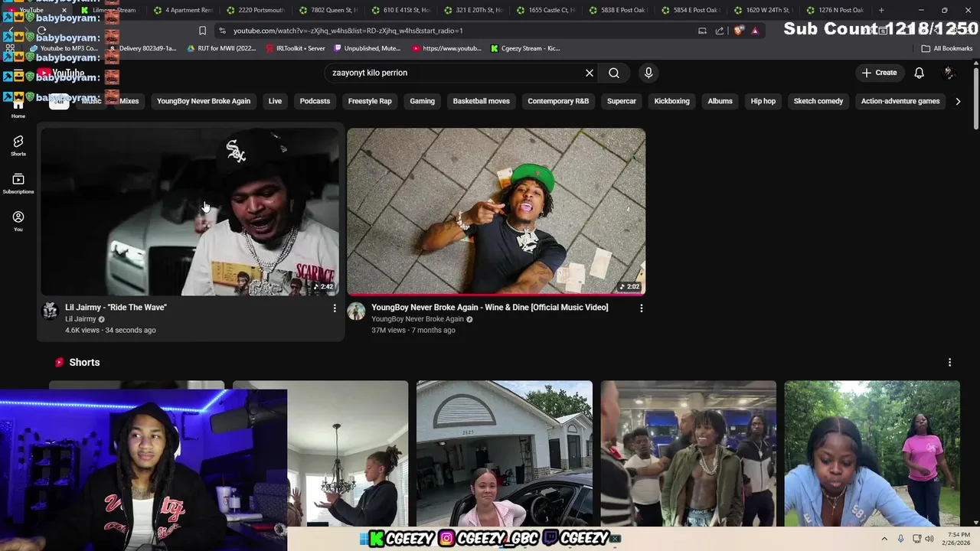Open the Short showing a house garage

(505, 453)
